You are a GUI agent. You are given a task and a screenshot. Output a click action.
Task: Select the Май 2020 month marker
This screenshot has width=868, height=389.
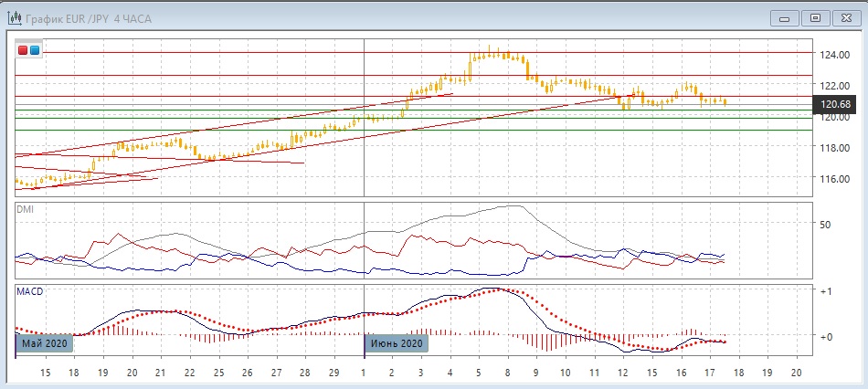[x=43, y=343]
